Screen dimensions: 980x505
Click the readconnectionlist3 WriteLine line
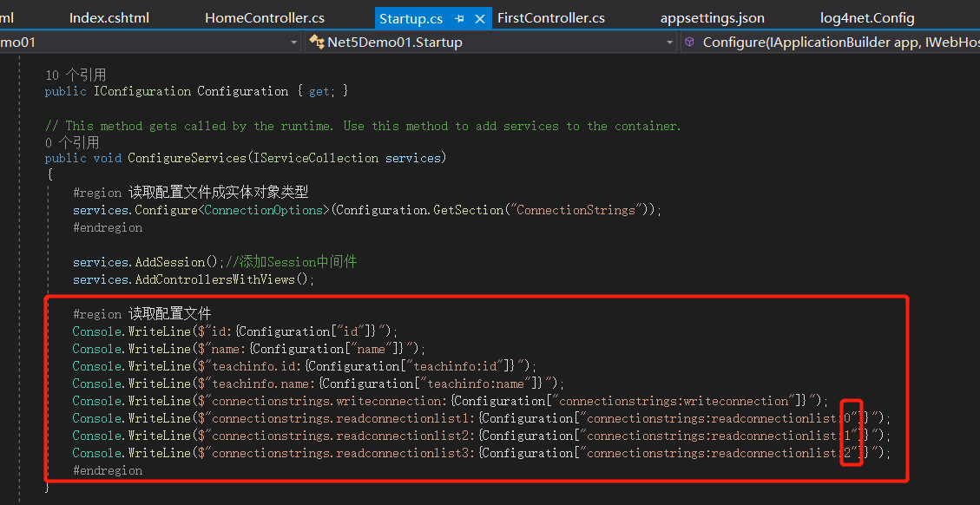coord(482,452)
